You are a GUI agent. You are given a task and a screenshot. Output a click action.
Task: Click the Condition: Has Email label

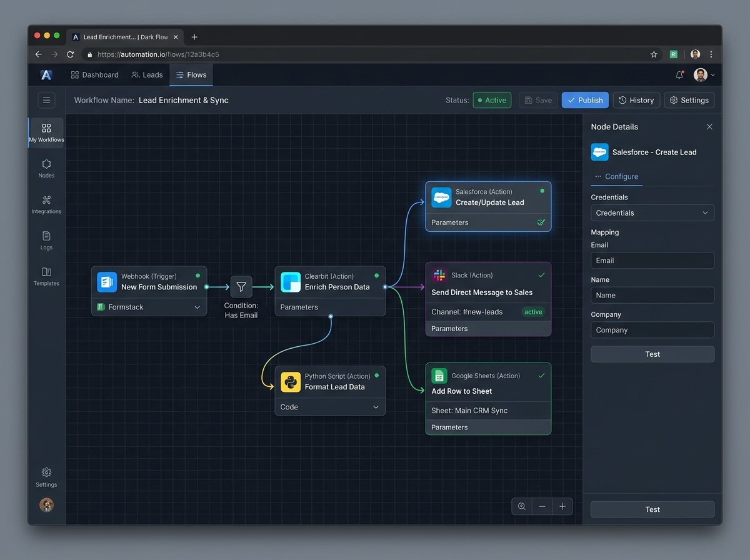pyautogui.click(x=241, y=310)
